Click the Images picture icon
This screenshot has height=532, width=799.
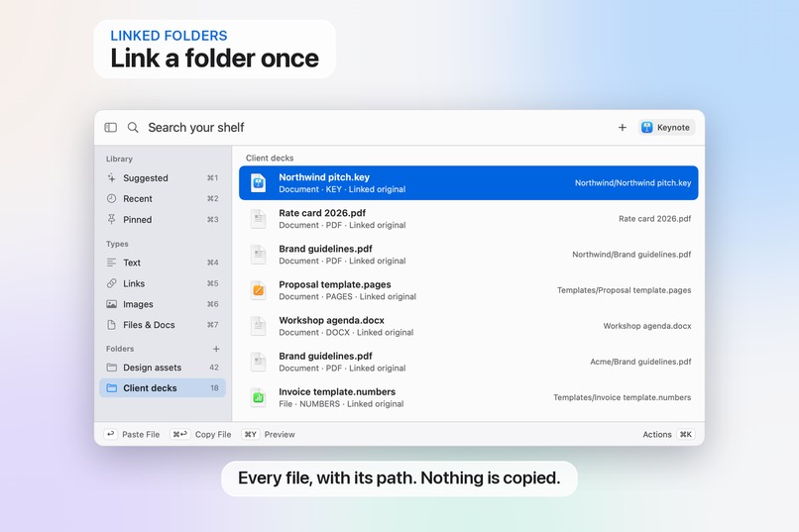tap(112, 304)
